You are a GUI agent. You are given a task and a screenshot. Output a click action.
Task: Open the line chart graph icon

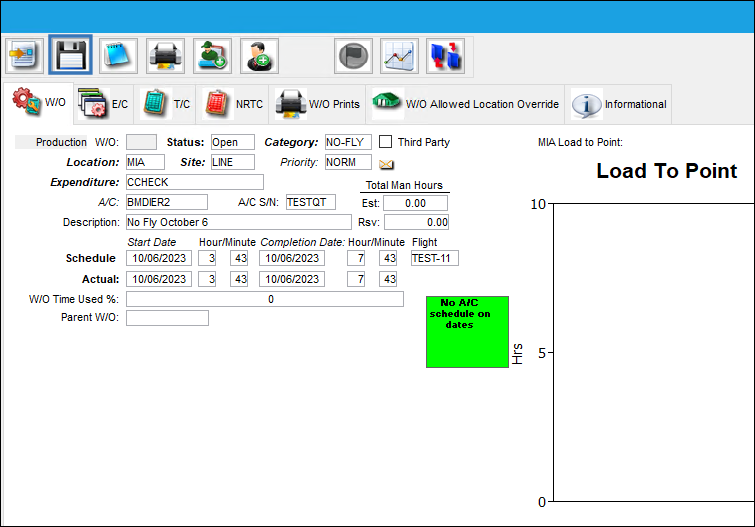pyautogui.click(x=399, y=56)
